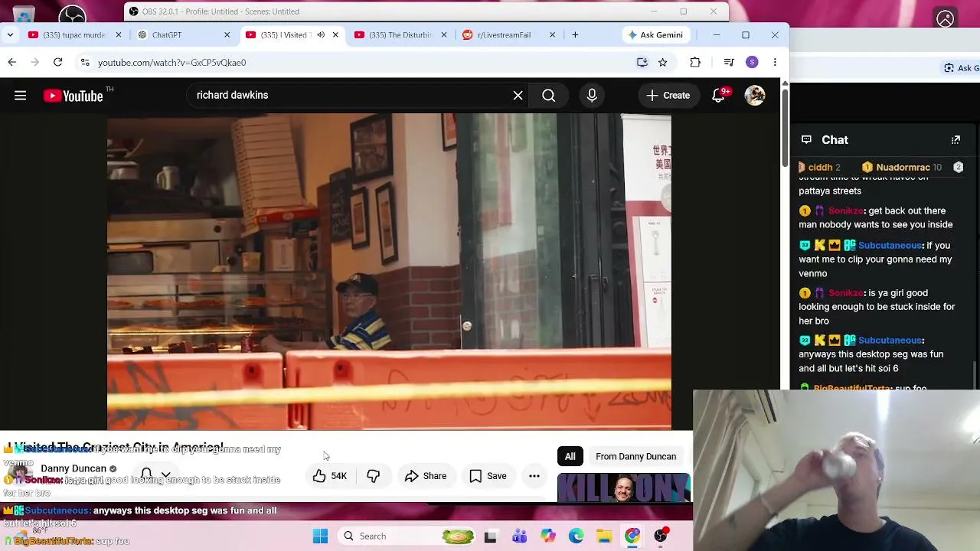The height and width of the screenshot is (551, 980).
Task: Open the Kill Tony video thumbnail
Action: coord(624,488)
